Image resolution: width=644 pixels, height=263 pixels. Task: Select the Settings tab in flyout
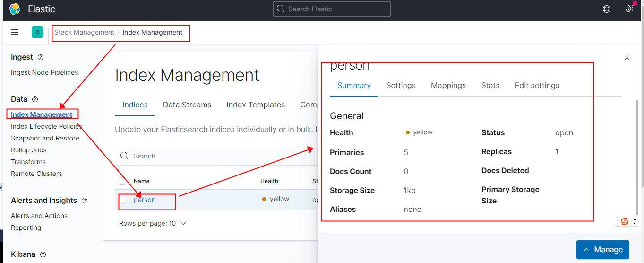(x=401, y=86)
